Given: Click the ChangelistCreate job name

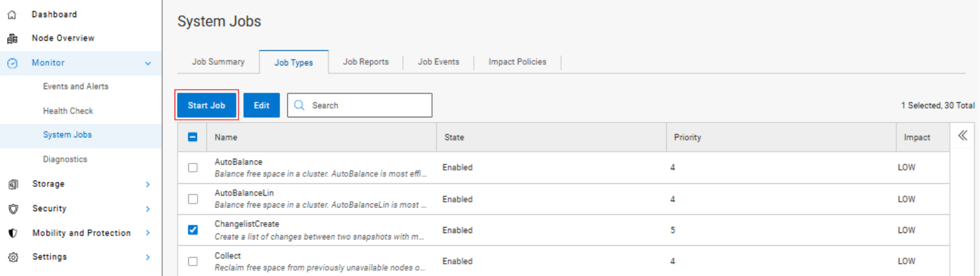Looking at the screenshot, I should tap(247, 224).
